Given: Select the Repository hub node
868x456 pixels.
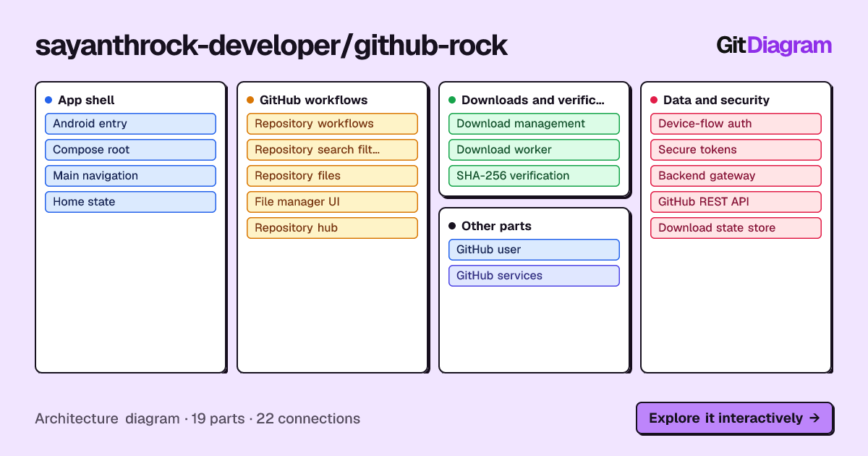Looking at the screenshot, I should (x=332, y=228).
